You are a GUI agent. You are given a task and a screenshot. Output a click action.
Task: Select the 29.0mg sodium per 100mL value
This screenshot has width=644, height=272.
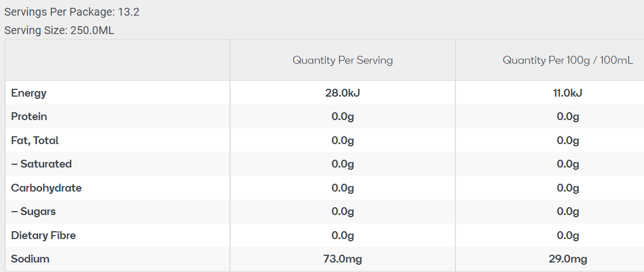point(567,259)
